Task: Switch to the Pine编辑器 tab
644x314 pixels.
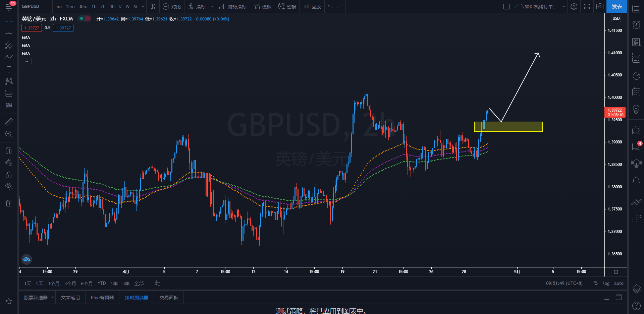Action: [x=102, y=298]
